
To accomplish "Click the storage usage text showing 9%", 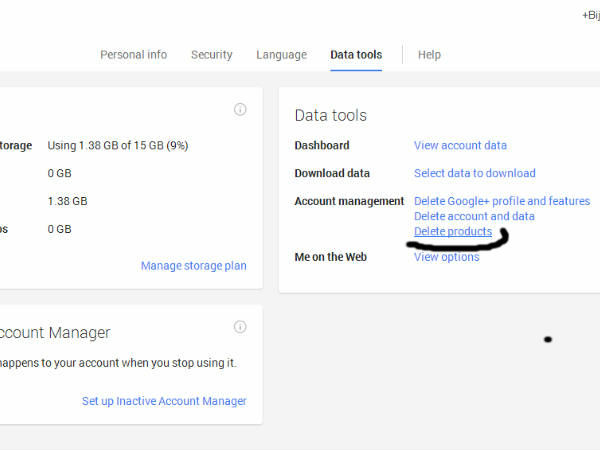I will pyautogui.click(x=118, y=145).
